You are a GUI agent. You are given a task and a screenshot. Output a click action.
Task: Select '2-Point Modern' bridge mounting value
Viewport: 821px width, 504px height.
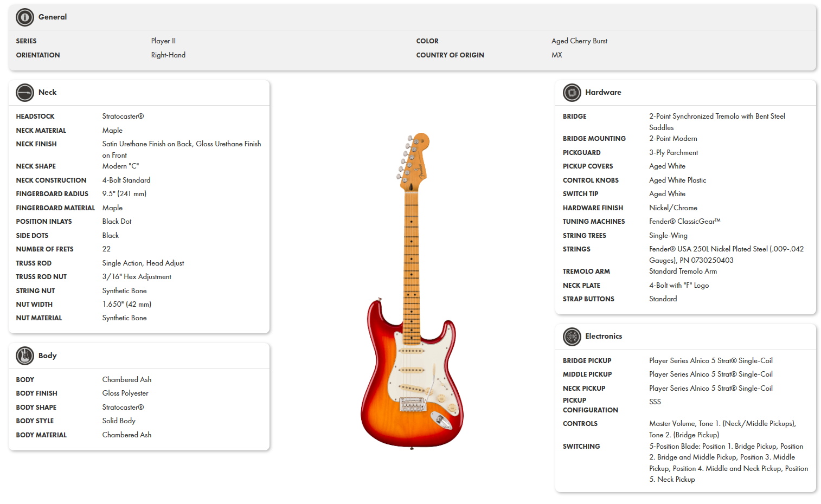(x=673, y=139)
